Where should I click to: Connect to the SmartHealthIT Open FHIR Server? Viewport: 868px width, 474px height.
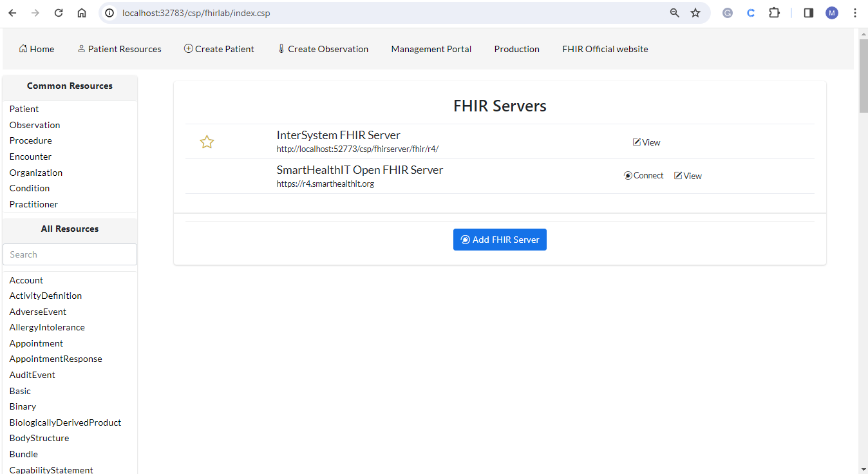pyautogui.click(x=643, y=176)
